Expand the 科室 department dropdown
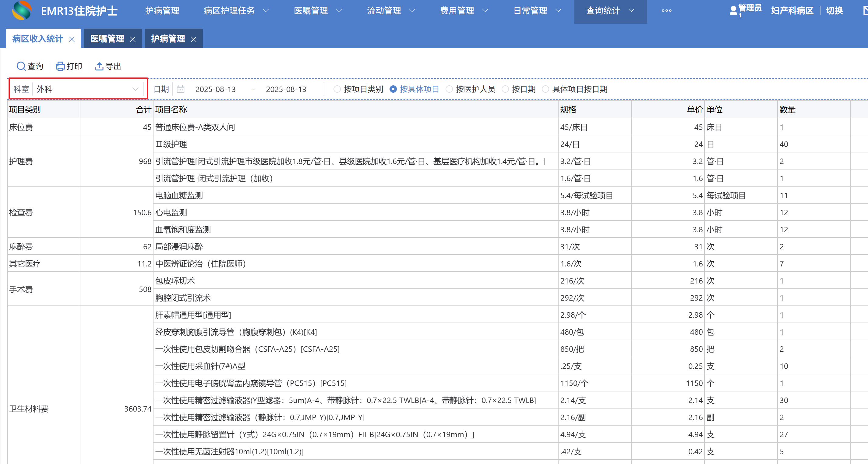Screen dimensions: 868x464 pos(136,89)
